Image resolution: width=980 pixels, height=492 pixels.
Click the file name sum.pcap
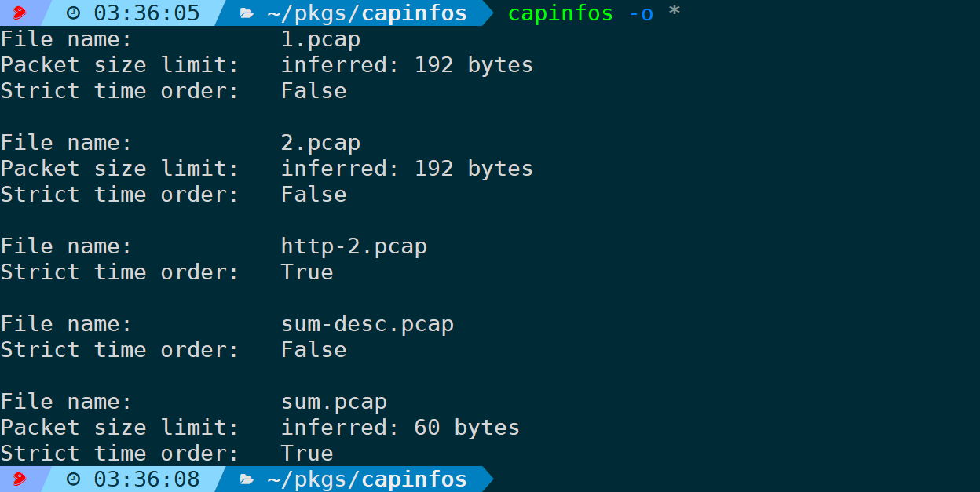point(334,402)
